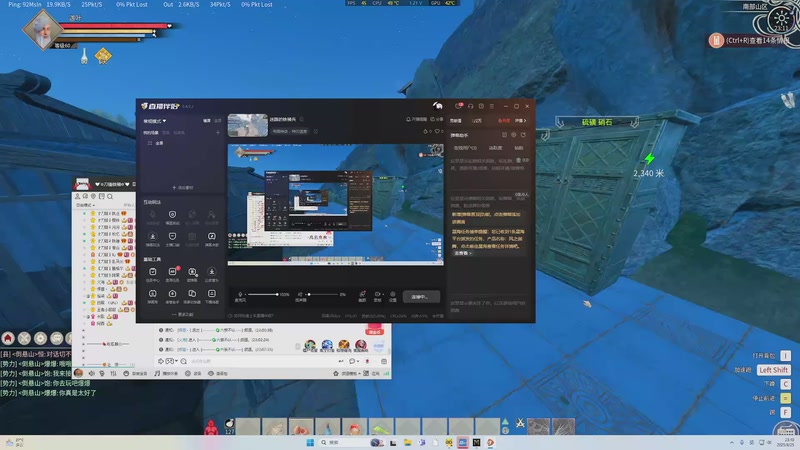Click the music note accompaniment icon in chat window
This screenshot has height=450, width=800.
coord(157,373)
